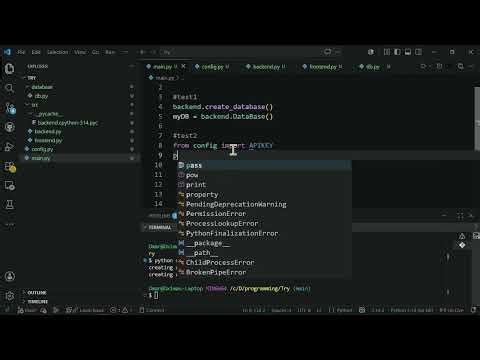Expand the TIMELINE section
The height and width of the screenshot is (360, 480).
click(37, 301)
